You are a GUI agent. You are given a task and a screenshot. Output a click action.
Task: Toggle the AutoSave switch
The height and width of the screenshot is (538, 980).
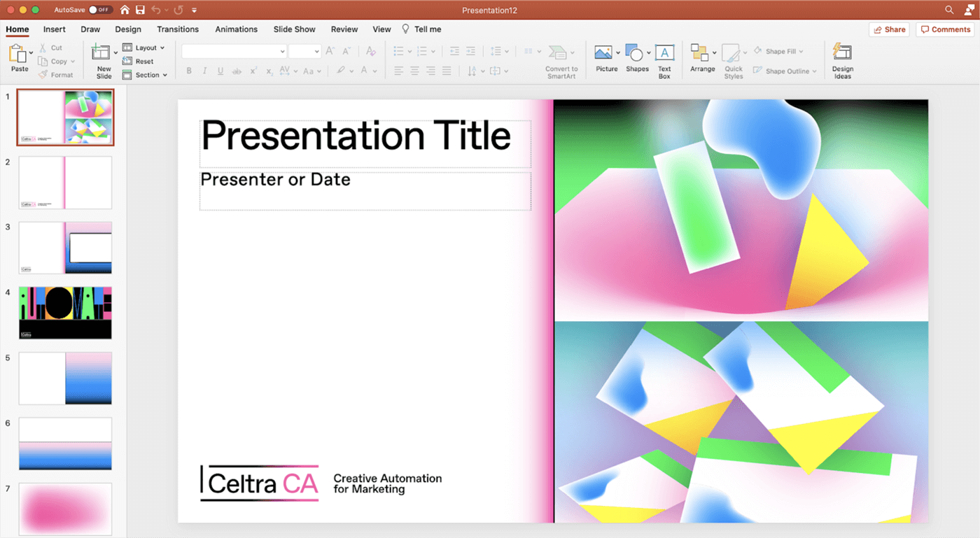(101, 10)
